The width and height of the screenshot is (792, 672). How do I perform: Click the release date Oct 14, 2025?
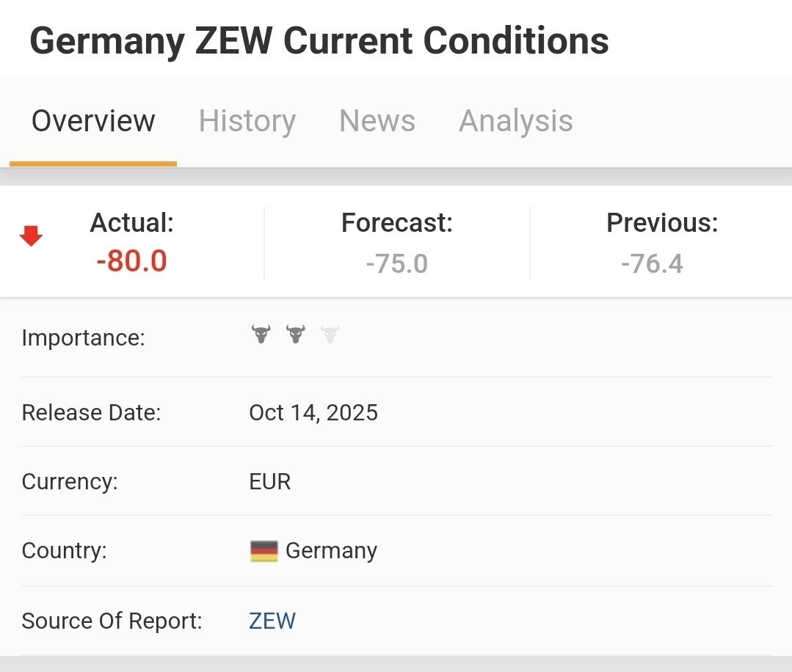click(313, 413)
